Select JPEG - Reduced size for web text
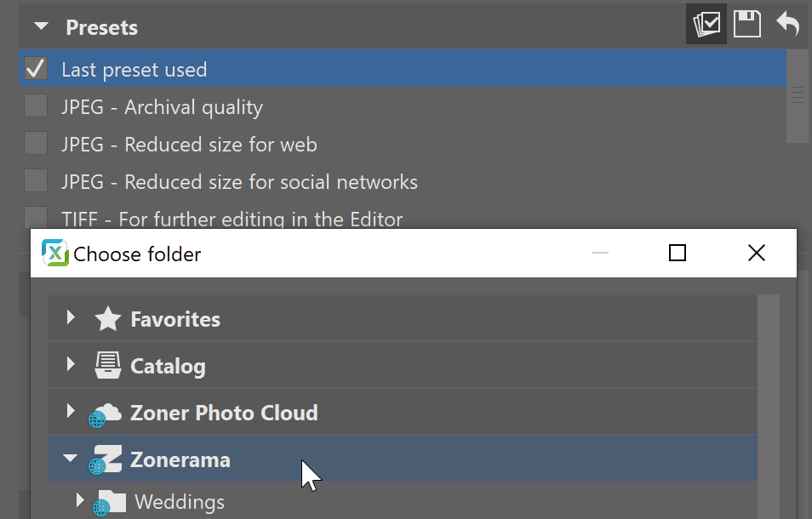Viewport: 812px width, 519px height. click(x=189, y=145)
